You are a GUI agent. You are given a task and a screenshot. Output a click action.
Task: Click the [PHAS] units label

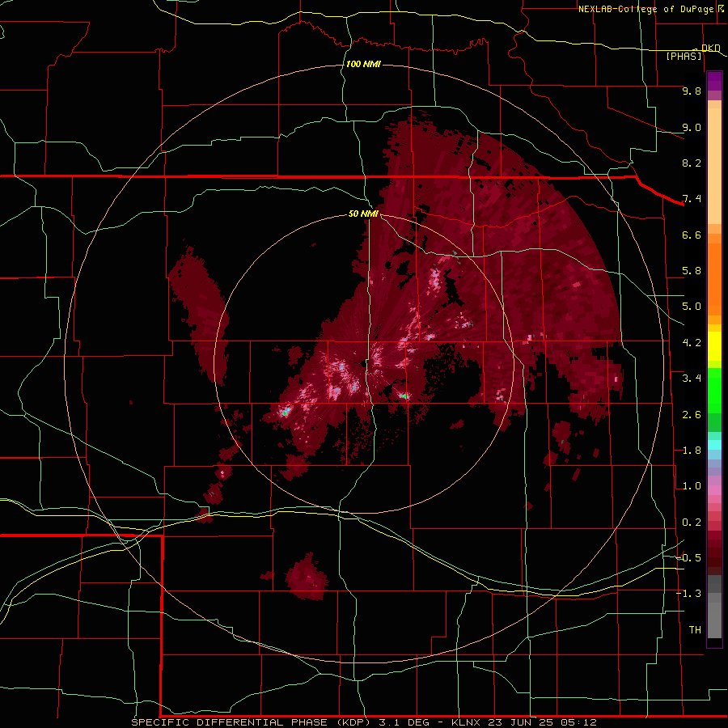(x=684, y=56)
